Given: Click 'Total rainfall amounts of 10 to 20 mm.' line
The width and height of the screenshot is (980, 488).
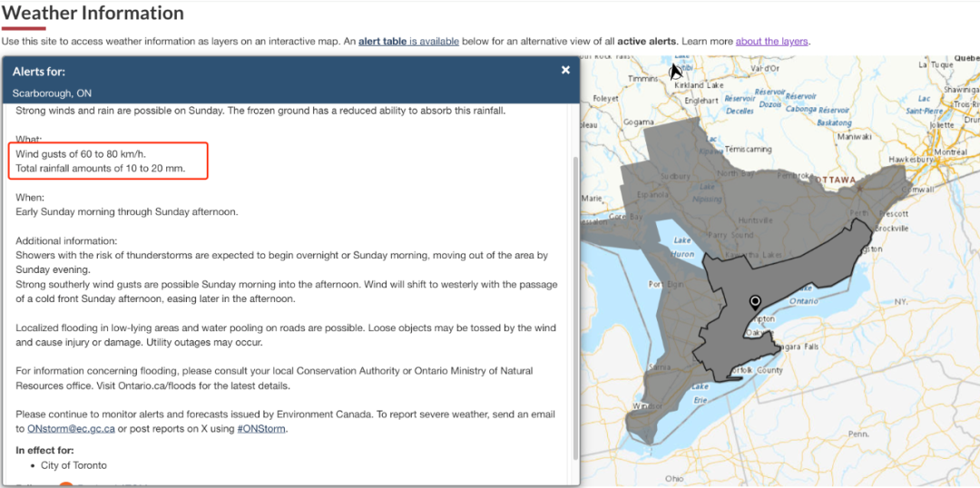Looking at the screenshot, I should pos(101,168).
